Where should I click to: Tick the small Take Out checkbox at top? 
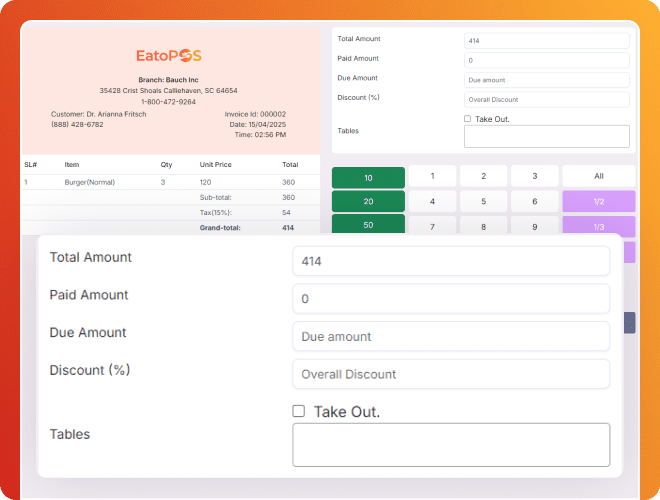(x=467, y=118)
